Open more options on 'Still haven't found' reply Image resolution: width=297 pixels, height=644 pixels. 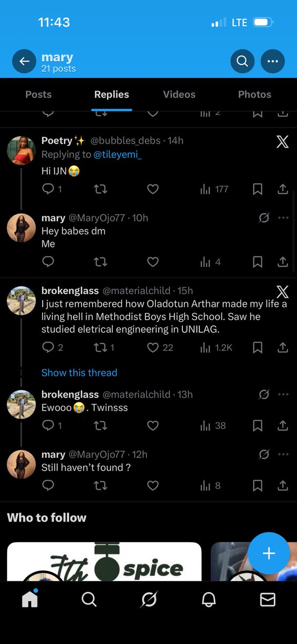284,455
